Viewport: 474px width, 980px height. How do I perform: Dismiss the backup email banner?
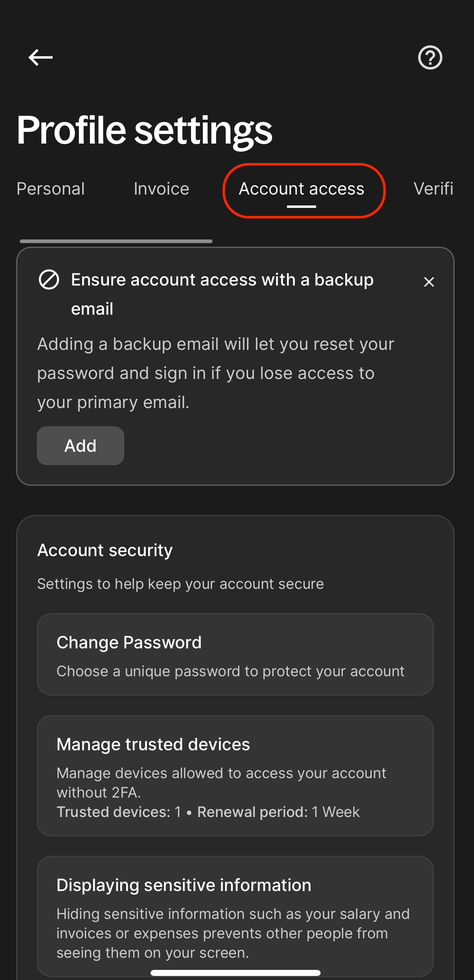point(429,282)
